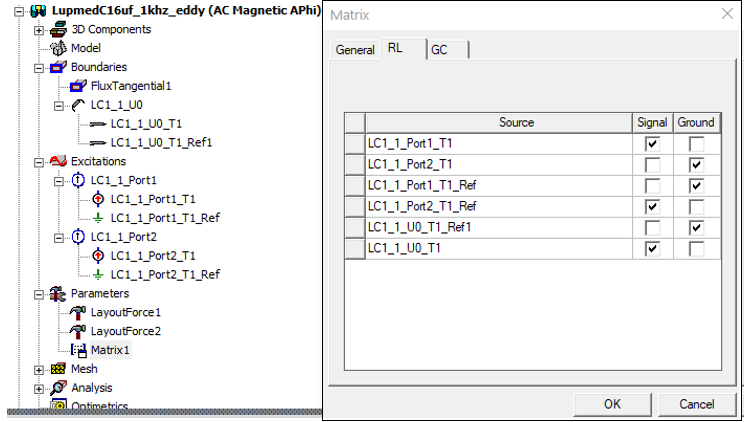Screen dimensions: 744x422
Task: Click the LC1_1_Port1_T1 red arrow icon
Action: click(98, 199)
